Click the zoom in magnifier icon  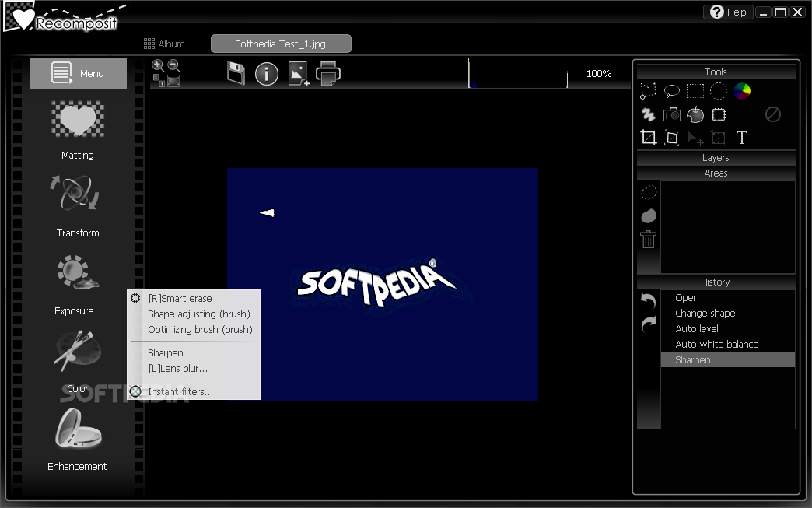point(158,65)
